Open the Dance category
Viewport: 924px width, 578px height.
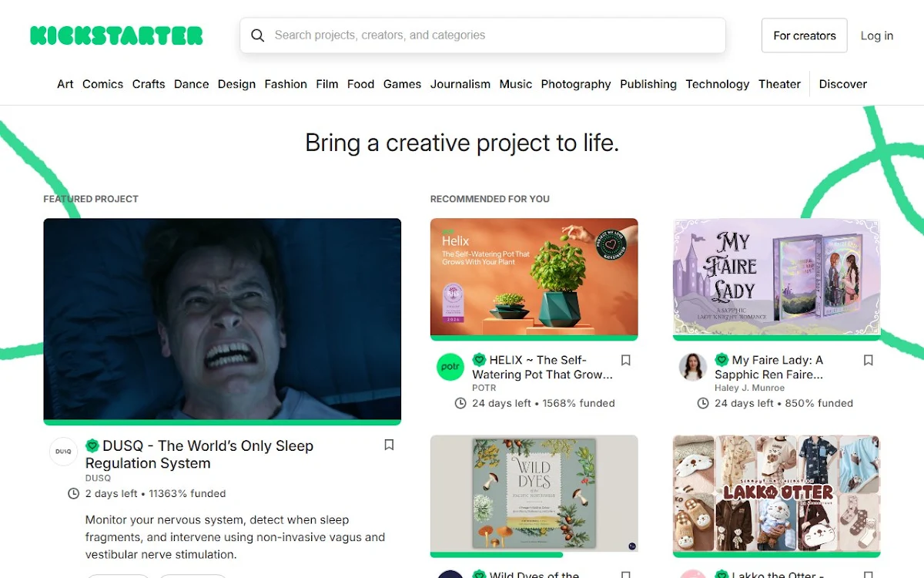192,84
